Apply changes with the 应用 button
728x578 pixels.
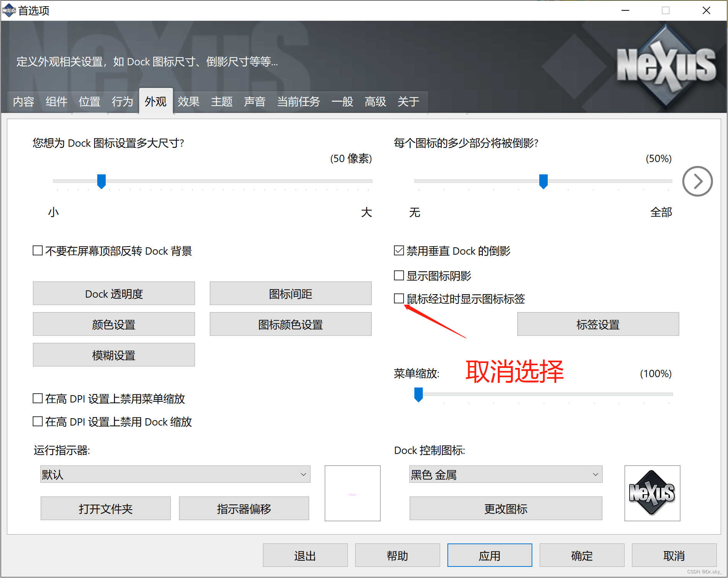(x=490, y=555)
